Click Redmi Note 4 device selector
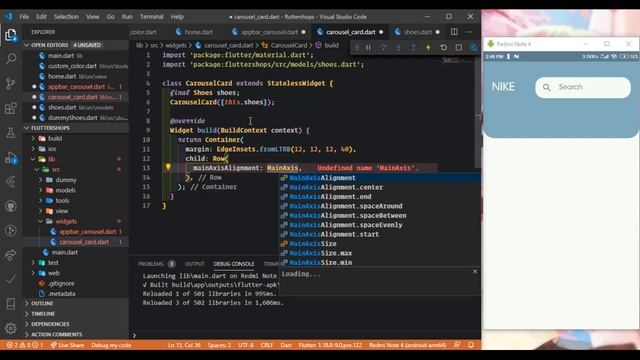The height and width of the screenshot is (360, 640). [x=407, y=345]
